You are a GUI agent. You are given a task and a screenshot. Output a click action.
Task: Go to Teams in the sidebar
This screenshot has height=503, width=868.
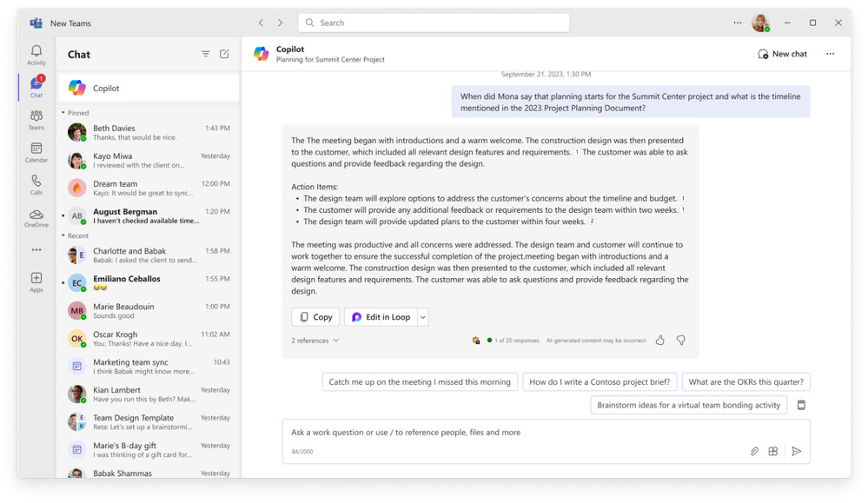click(36, 120)
